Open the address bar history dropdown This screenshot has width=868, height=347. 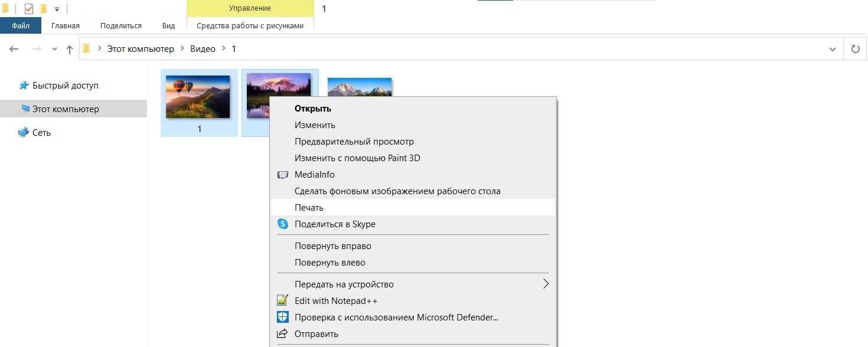[x=833, y=49]
